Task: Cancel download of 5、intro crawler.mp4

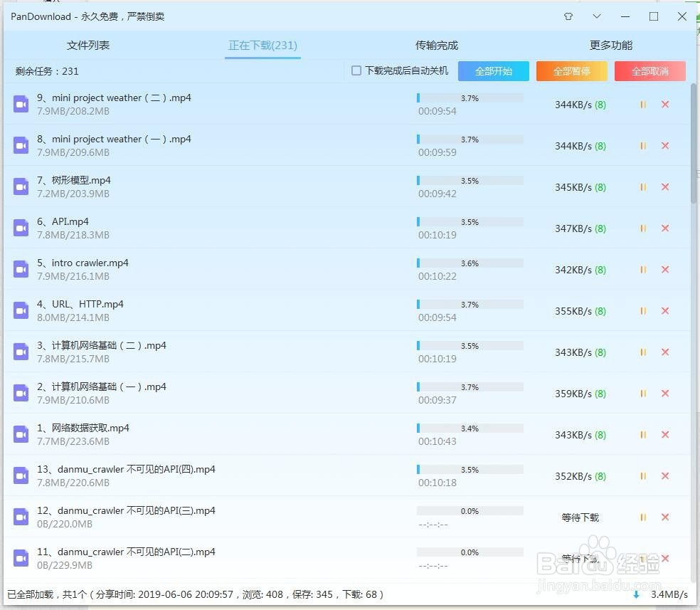Action: pos(665,269)
